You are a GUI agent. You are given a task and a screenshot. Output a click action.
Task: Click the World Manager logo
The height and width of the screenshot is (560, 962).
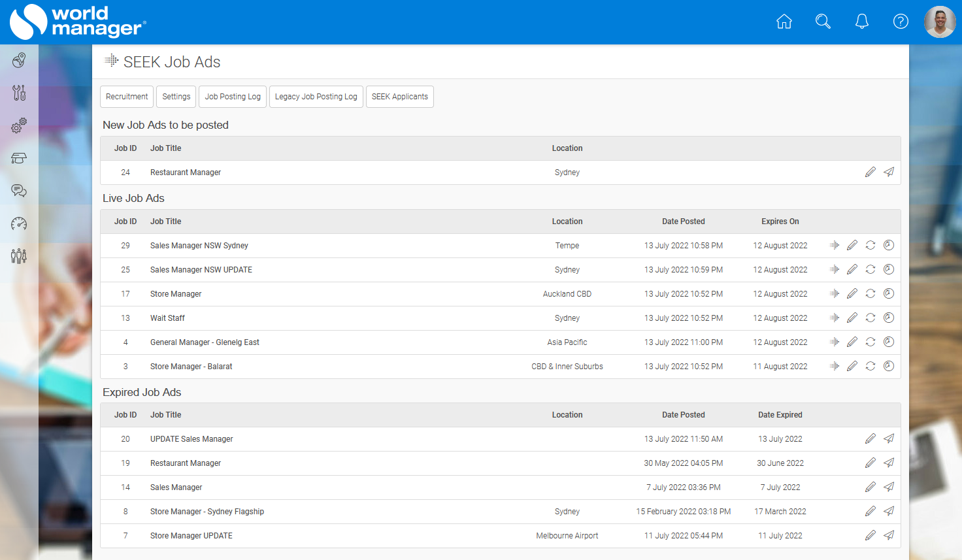pyautogui.click(x=78, y=22)
